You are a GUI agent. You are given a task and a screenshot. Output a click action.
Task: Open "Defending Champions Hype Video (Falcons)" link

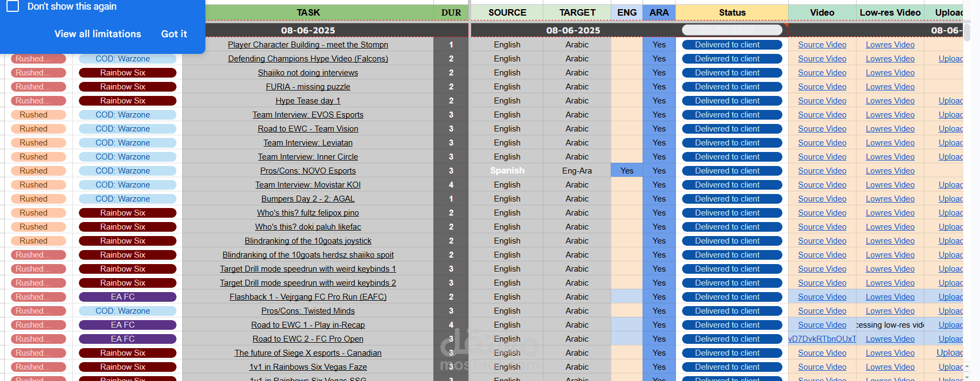pos(308,59)
